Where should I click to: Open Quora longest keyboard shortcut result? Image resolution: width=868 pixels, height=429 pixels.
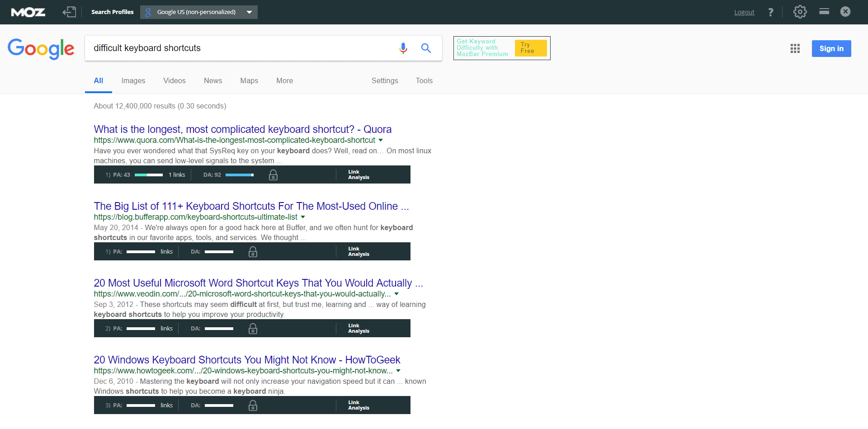click(x=243, y=129)
